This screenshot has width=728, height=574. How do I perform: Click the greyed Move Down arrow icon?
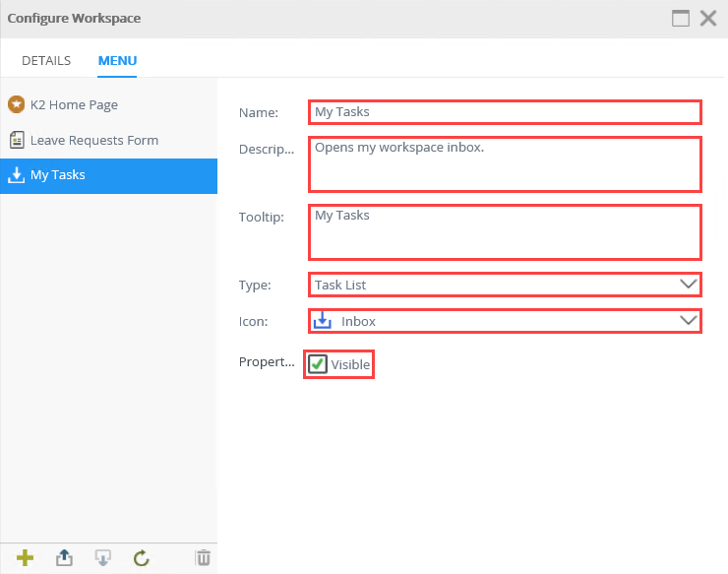pyautogui.click(x=102, y=558)
